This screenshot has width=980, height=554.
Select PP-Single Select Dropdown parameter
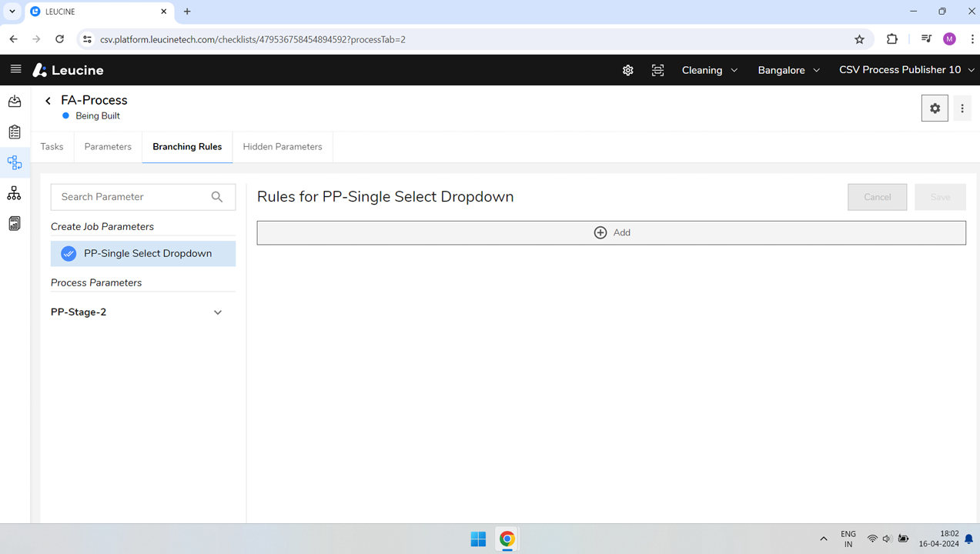click(x=143, y=253)
